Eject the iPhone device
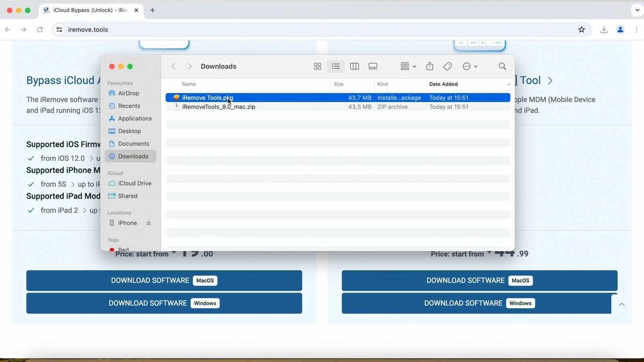 [149, 223]
